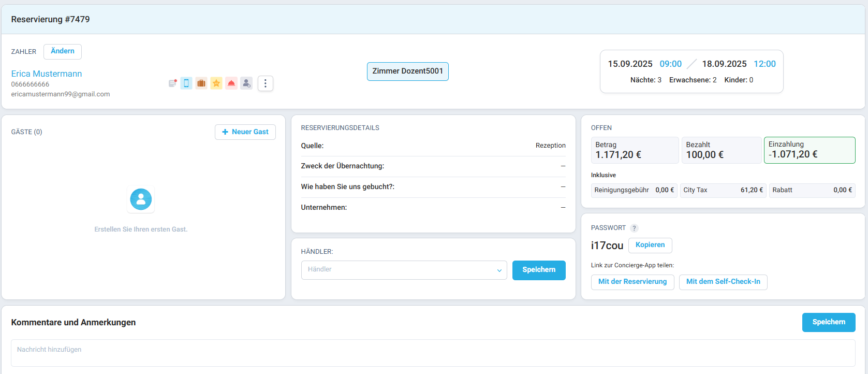The width and height of the screenshot is (868, 374).
Task: Open the three-dot options menu
Action: coord(265,83)
